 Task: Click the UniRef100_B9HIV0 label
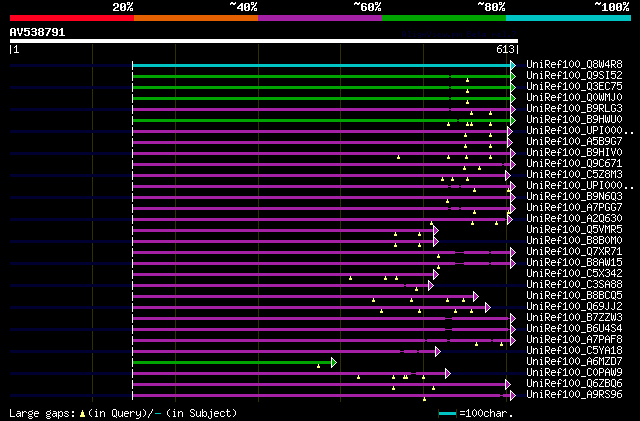click(x=574, y=153)
